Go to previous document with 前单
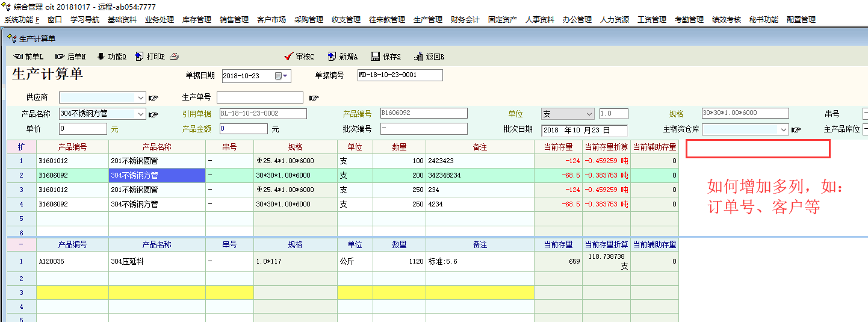This screenshot has width=868, height=322. pos(28,57)
